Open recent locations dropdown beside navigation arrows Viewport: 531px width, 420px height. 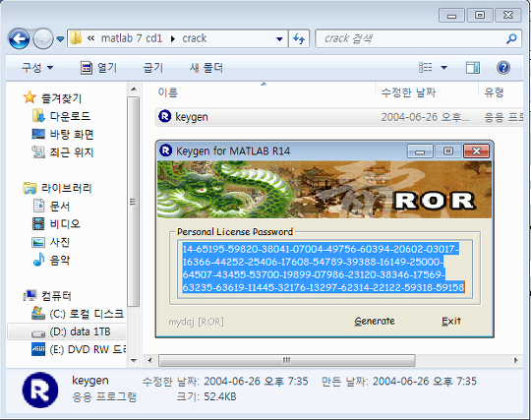pyautogui.click(x=60, y=39)
